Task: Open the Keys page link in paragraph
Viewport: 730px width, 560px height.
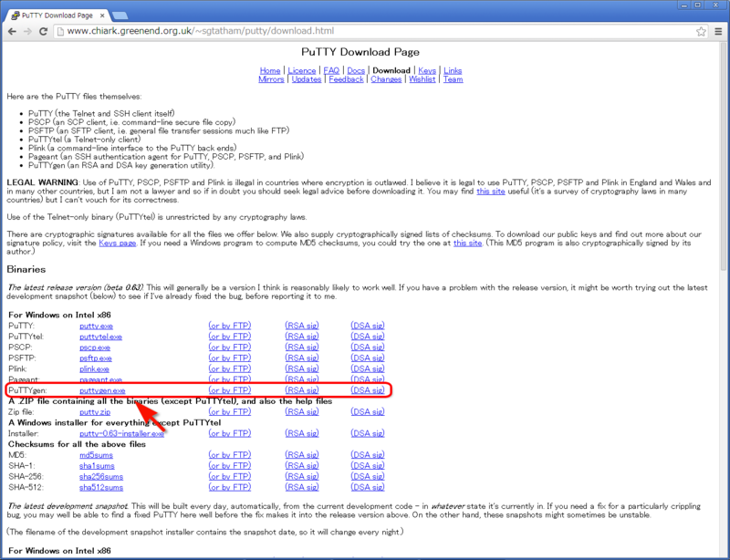Action: point(118,243)
